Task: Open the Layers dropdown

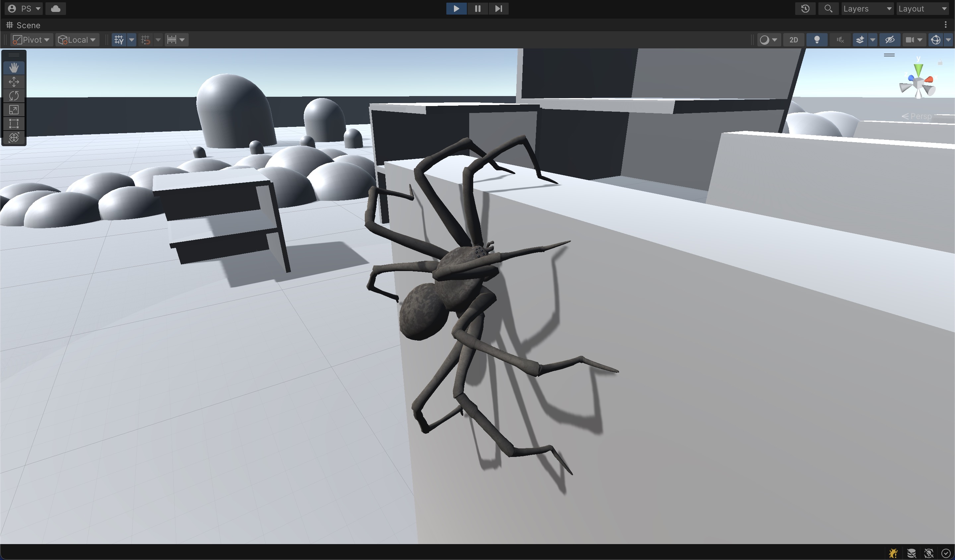Action: tap(867, 8)
